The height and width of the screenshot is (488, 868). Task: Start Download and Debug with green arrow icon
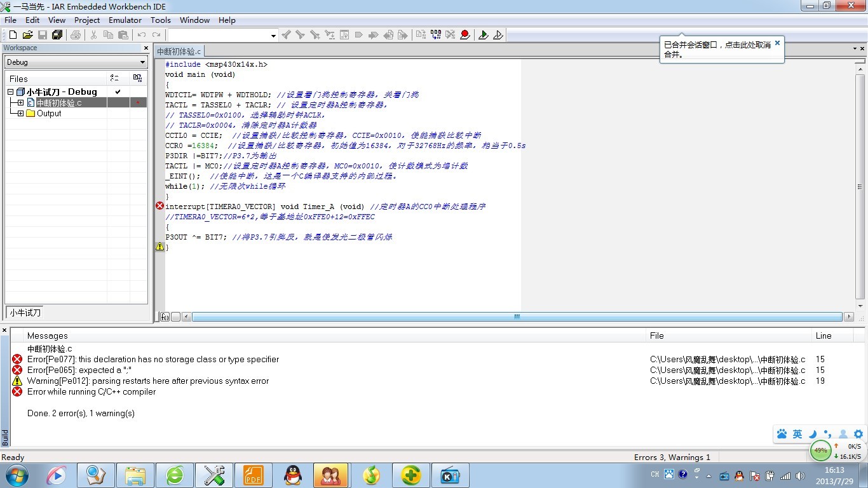tap(484, 35)
